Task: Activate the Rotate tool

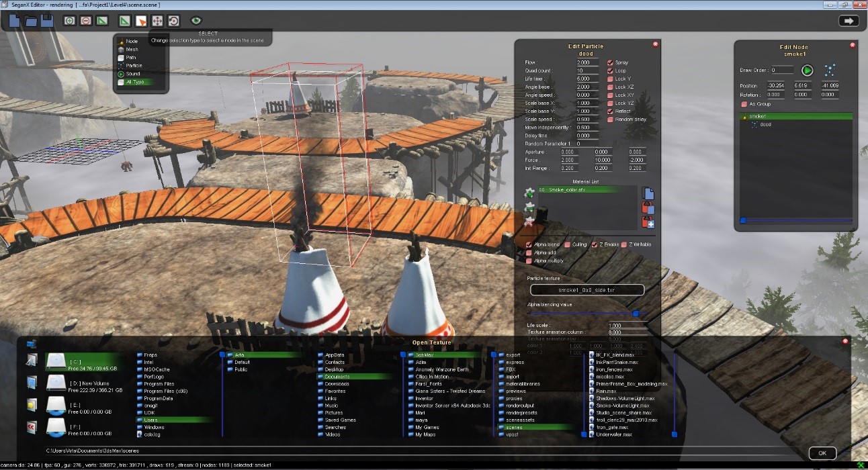Action: tap(173, 21)
